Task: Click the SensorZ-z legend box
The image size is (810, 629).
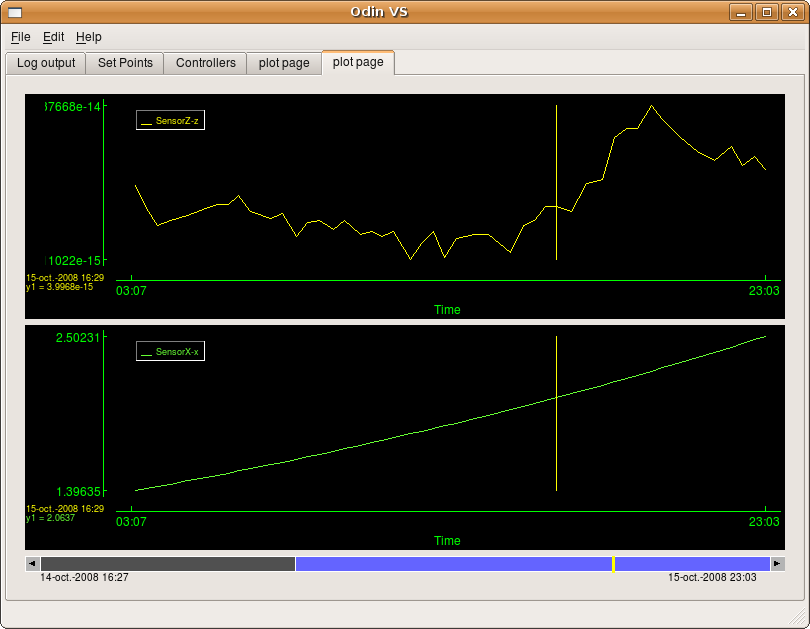Action: coord(170,120)
